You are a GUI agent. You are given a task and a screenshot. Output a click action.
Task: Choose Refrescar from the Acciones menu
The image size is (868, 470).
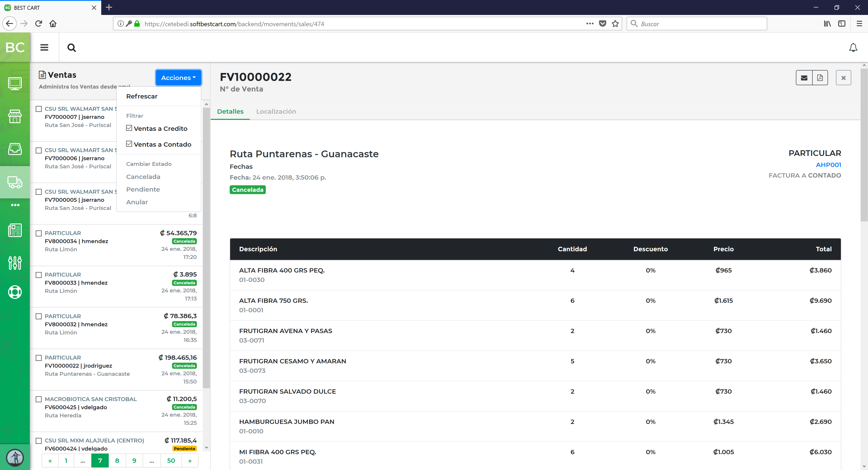coord(142,96)
